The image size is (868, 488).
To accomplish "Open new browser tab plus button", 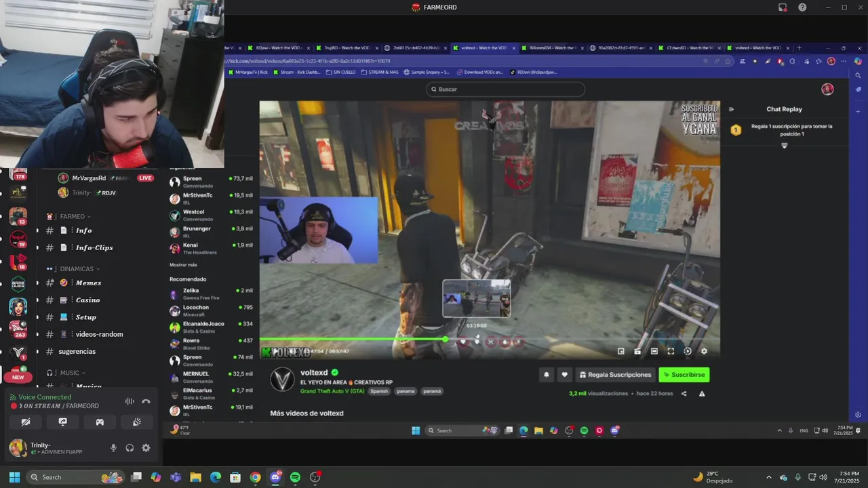I will [799, 48].
